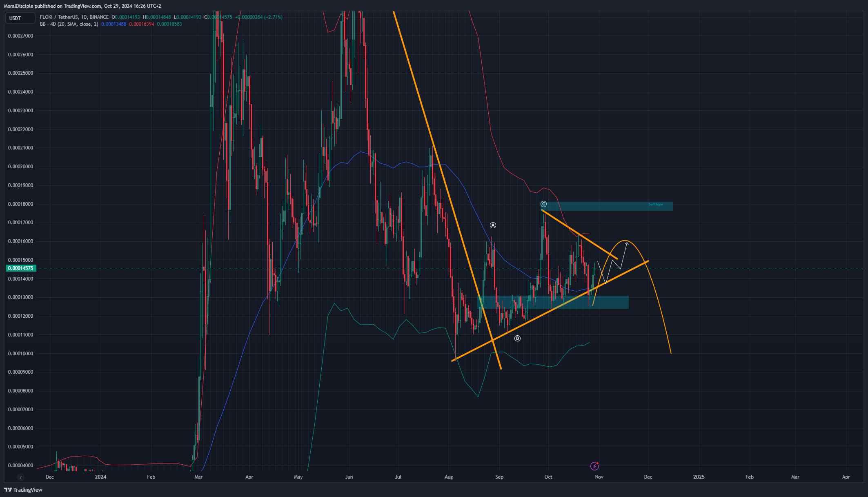The height and width of the screenshot is (497, 868).
Task: Click the BB 4D indicator legend
Action: pyautogui.click(x=69, y=24)
